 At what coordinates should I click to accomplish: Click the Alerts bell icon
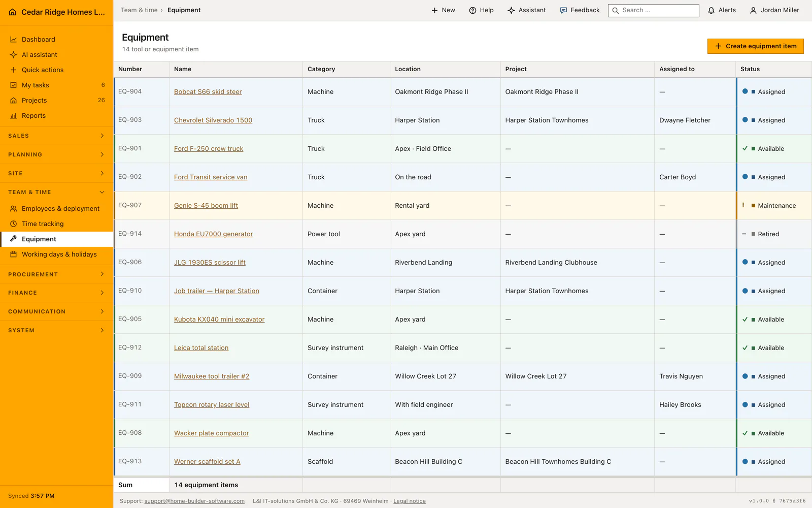712,10
